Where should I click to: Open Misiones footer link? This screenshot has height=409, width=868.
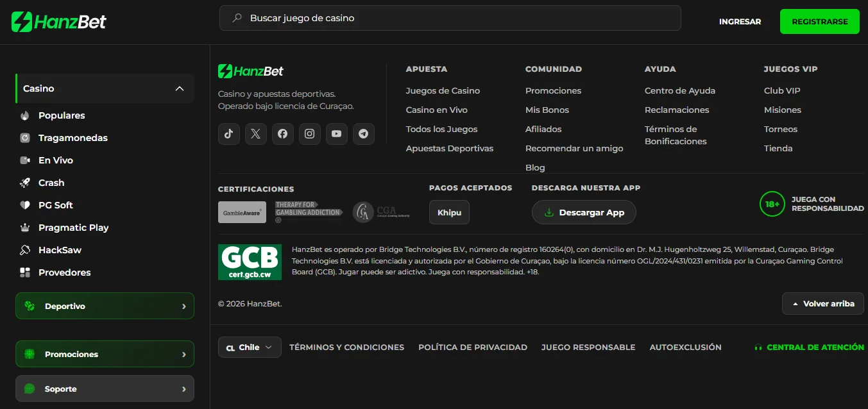(783, 110)
